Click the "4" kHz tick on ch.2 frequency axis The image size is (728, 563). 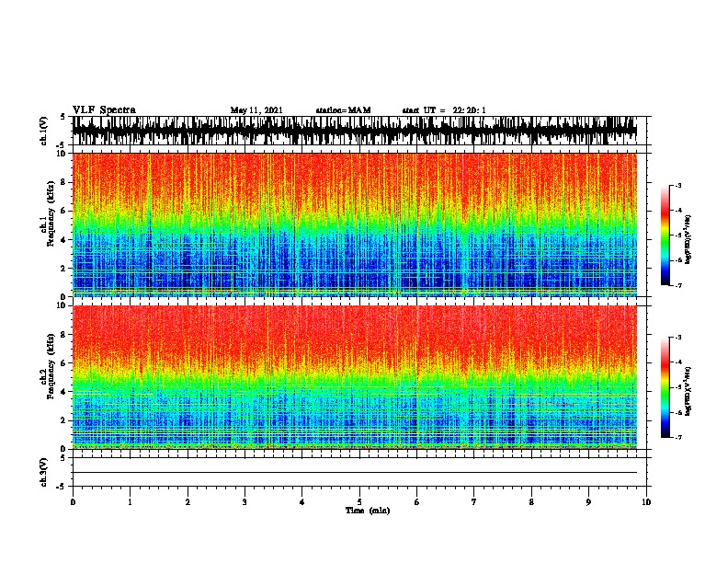(x=64, y=392)
